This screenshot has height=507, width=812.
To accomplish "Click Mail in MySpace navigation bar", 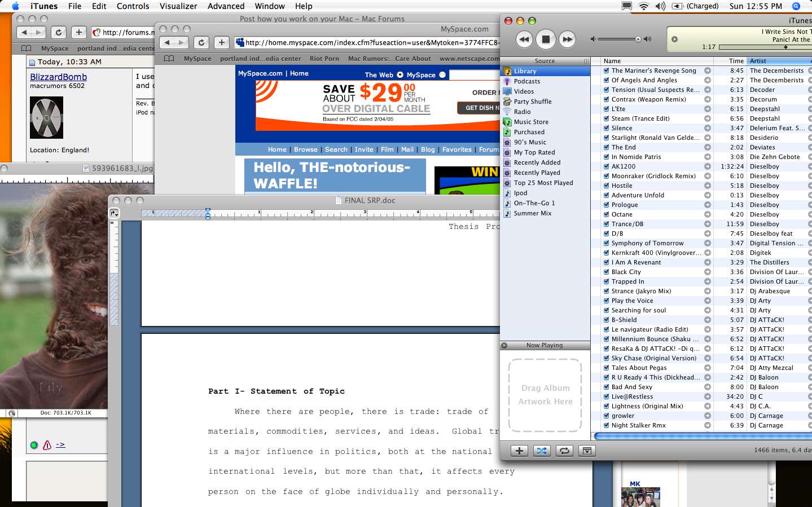I will coord(407,149).
